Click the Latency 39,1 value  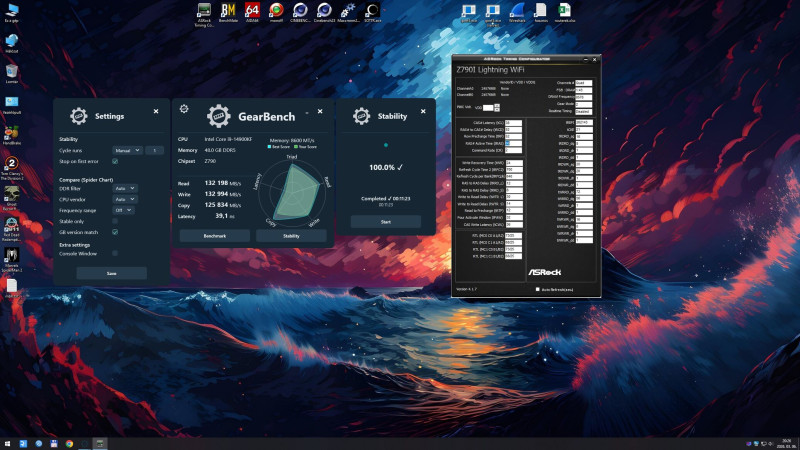click(x=221, y=215)
